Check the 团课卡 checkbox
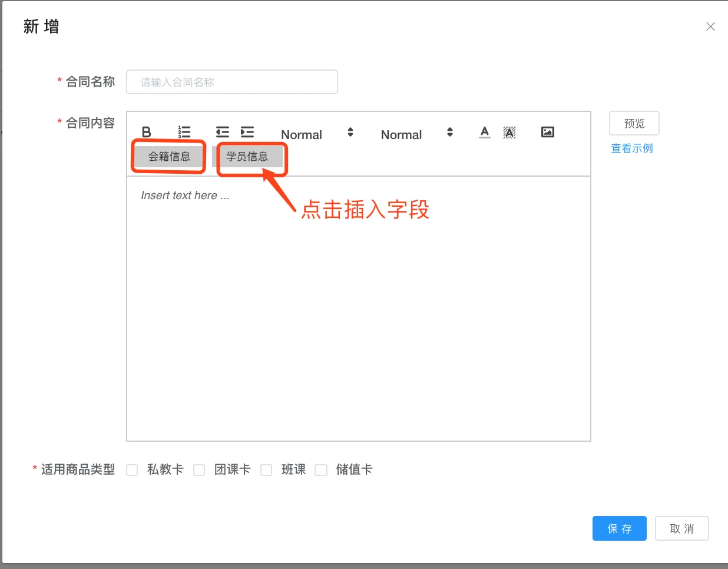 (200, 470)
